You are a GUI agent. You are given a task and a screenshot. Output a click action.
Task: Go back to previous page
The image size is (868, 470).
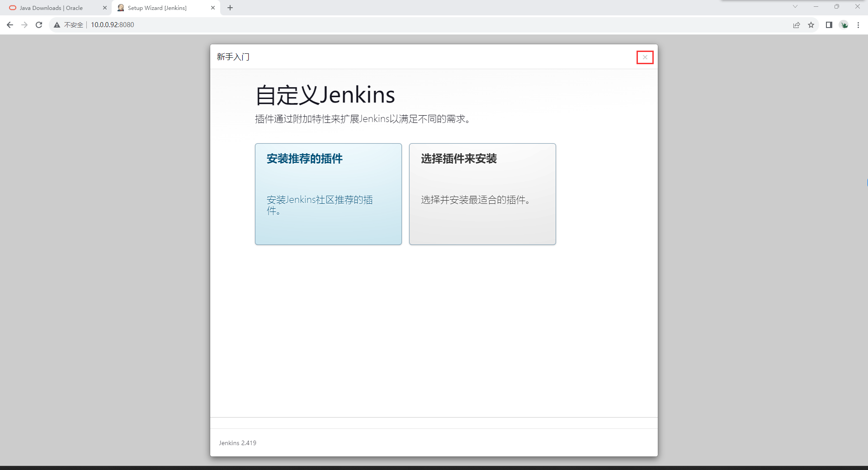tap(10, 25)
